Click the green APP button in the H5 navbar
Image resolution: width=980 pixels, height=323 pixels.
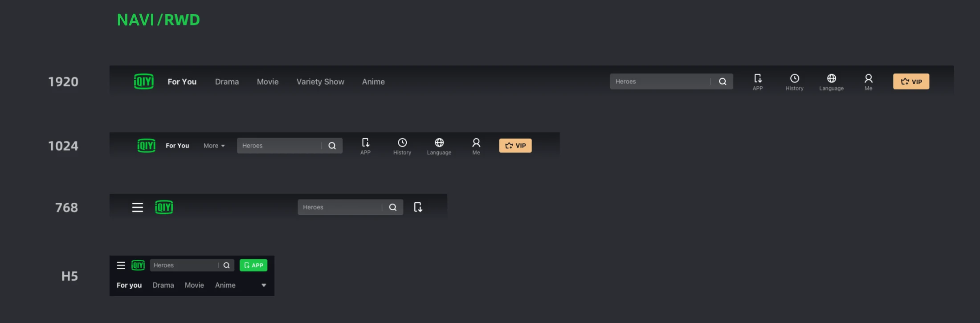pos(253,265)
